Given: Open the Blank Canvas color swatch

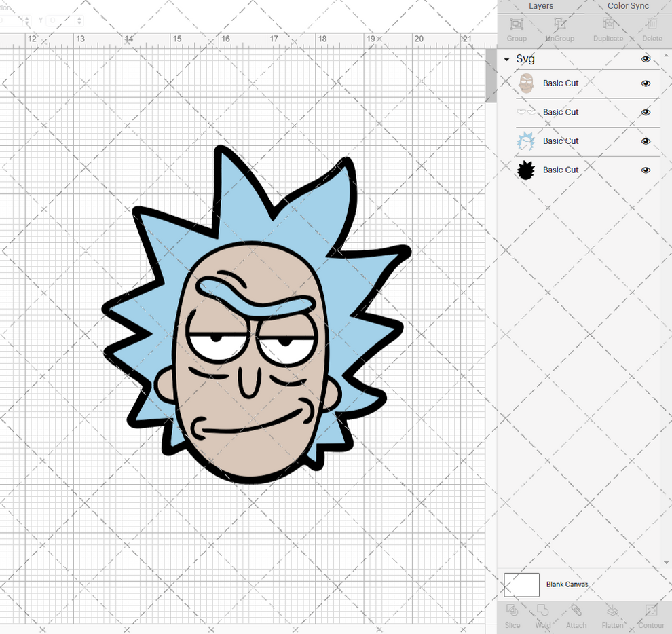Looking at the screenshot, I should pos(521,584).
